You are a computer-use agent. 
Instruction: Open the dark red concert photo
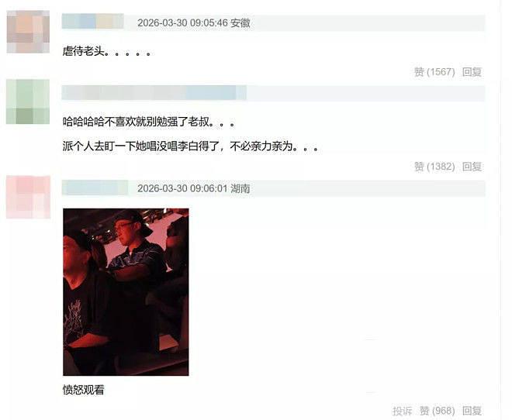click(x=126, y=292)
